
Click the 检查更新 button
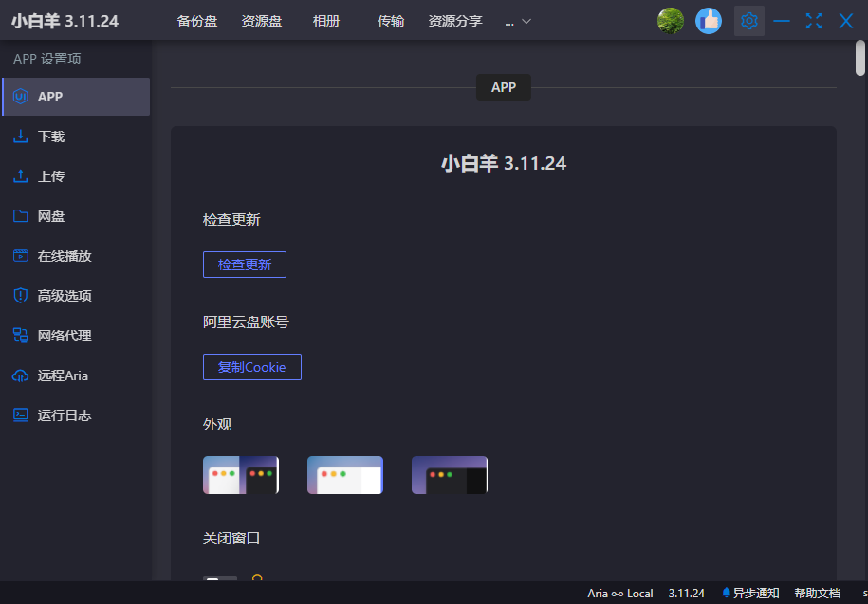coord(245,265)
